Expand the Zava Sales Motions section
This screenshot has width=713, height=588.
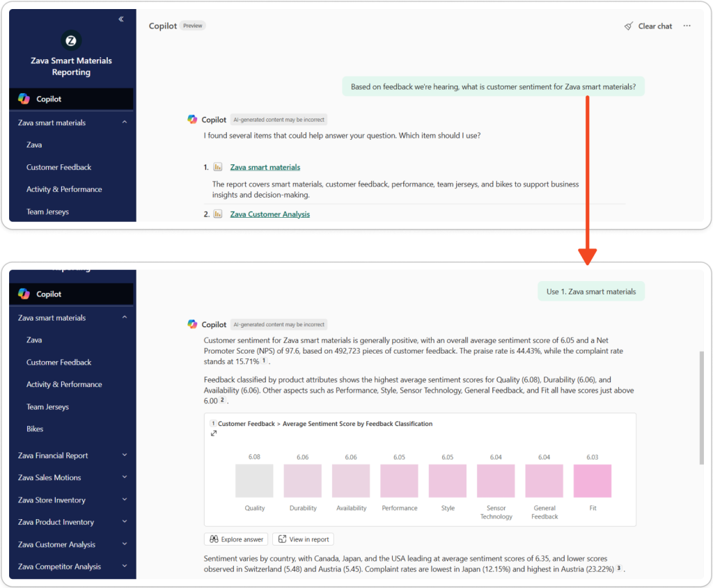[x=125, y=478]
